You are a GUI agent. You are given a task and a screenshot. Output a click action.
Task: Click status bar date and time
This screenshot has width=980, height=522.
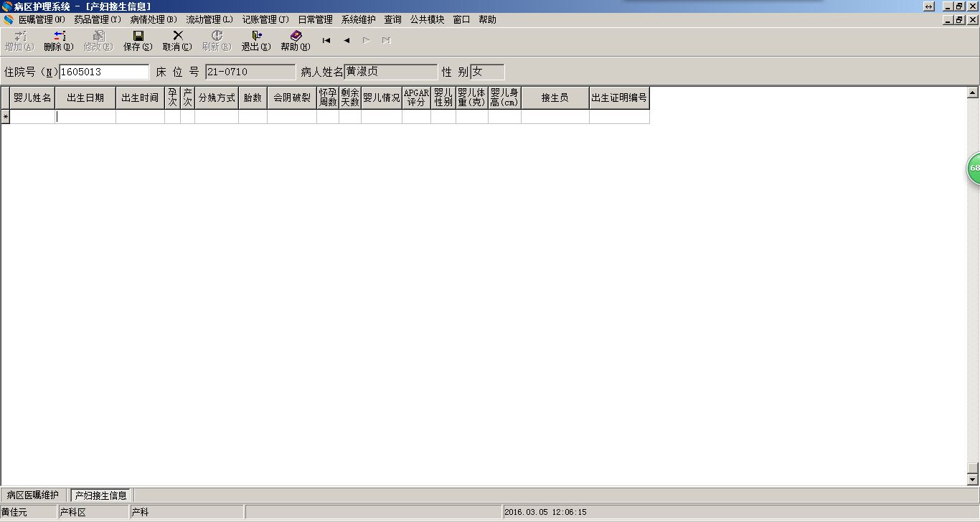pyautogui.click(x=546, y=513)
